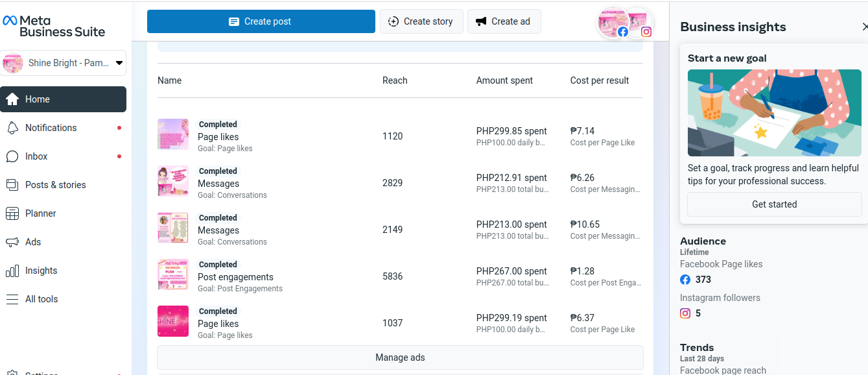Viewport: 868px width, 375px height.
Task: Open the Planner calendar grid icon
Action: click(12, 213)
